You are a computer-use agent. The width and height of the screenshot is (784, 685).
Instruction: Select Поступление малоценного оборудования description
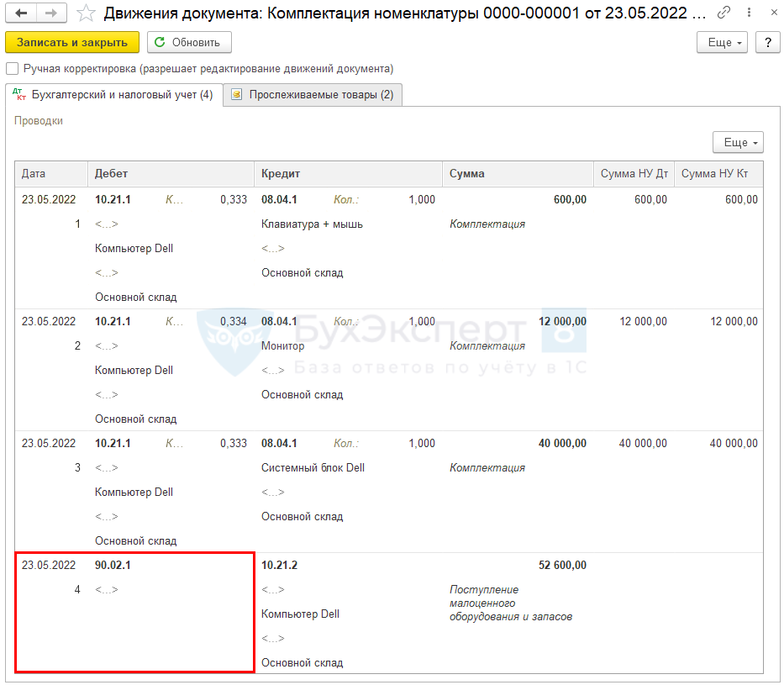pyautogui.click(x=511, y=603)
